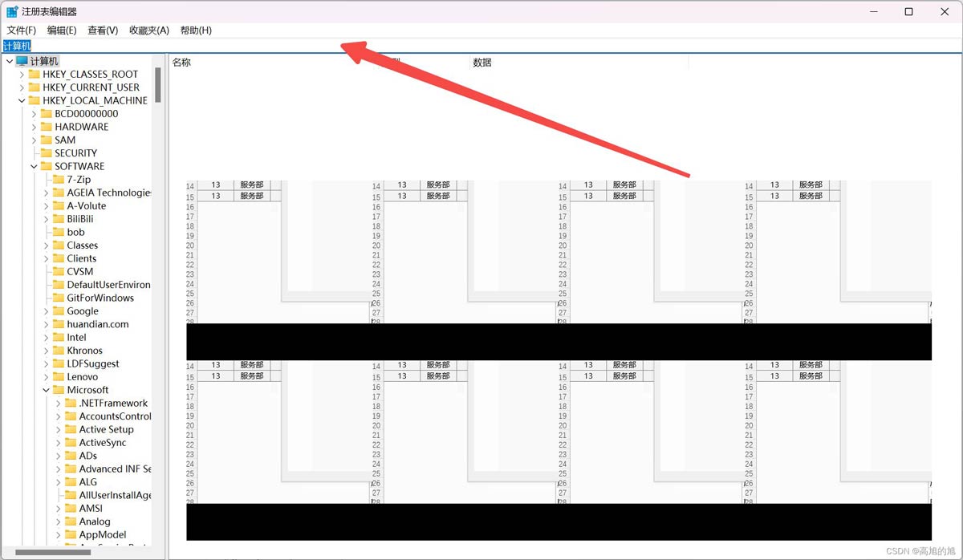Click the Intel folder icon
This screenshot has height=560, width=963.
[x=59, y=338]
